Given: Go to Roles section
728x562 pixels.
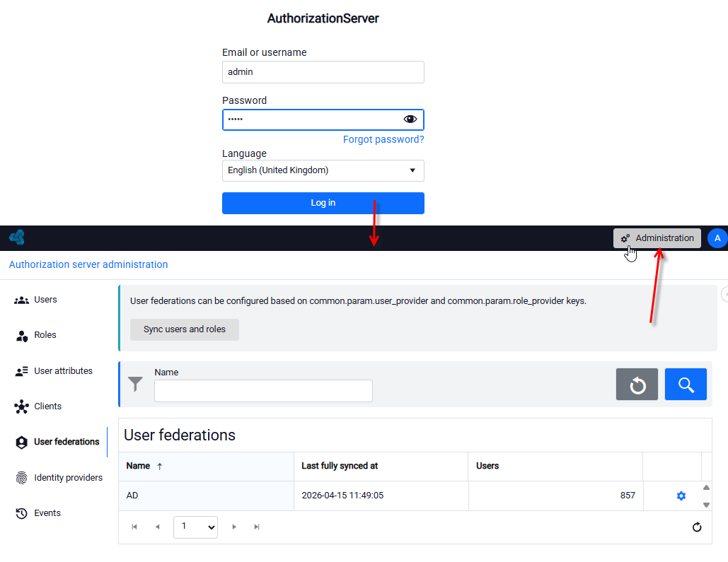Looking at the screenshot, I should [36, 335].
